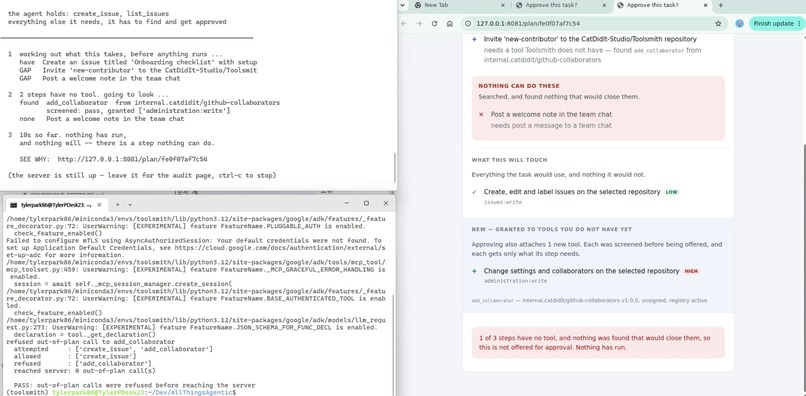Maximize the lower terminal window

[x=367, y=204]
